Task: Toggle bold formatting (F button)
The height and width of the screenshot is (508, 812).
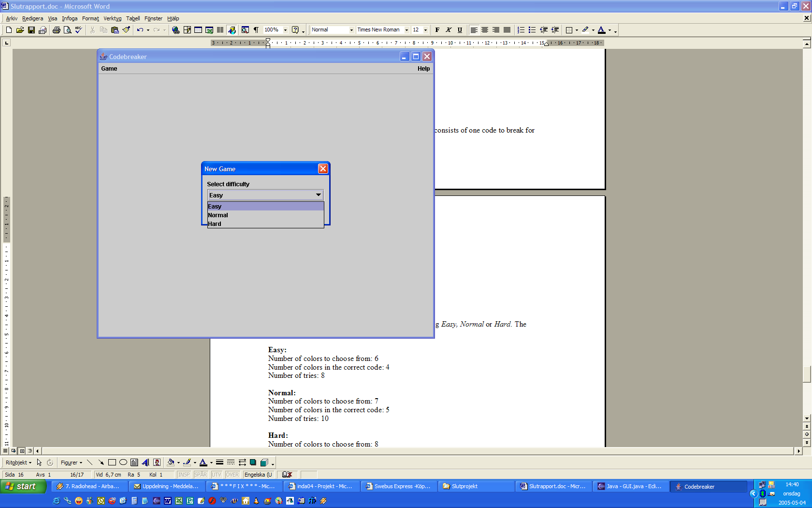Action: pos(437,30)
